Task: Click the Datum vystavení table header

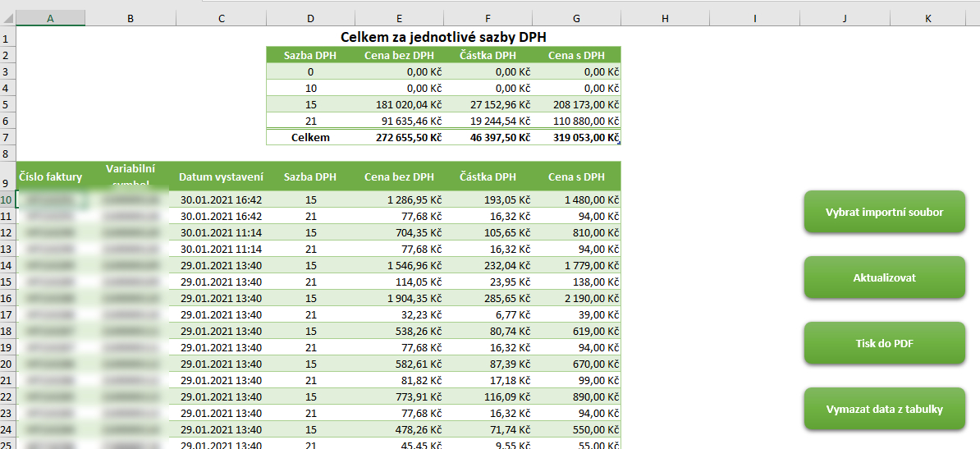Action: [x=222, y=177]
